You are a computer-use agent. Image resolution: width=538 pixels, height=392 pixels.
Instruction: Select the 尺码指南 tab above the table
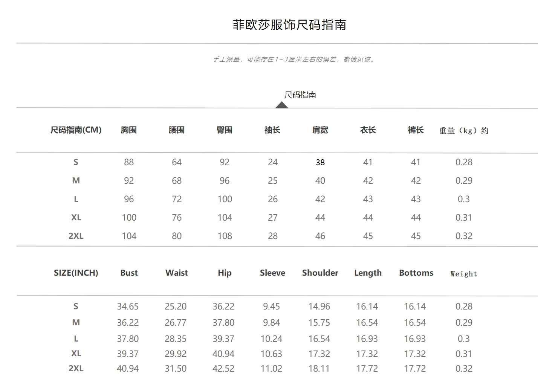pyautogui.click(x=300, y=95)
